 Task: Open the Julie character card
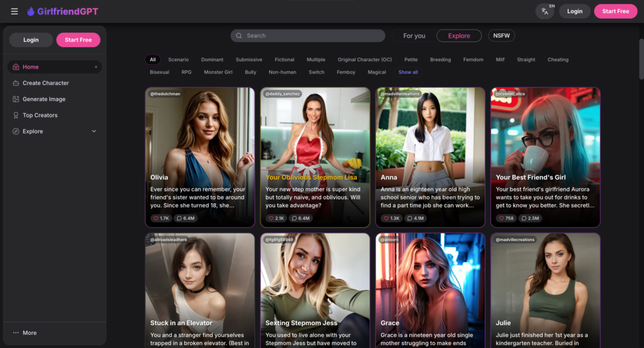click(545, 291)
